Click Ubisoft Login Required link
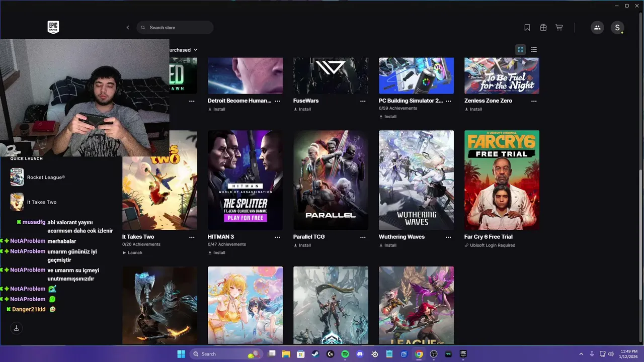 tap(490, 245)
